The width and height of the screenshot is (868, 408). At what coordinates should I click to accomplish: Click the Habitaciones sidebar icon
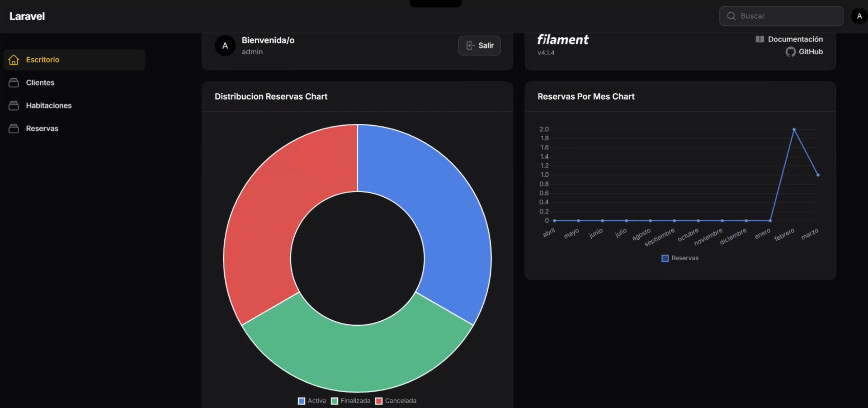(14, 105)
